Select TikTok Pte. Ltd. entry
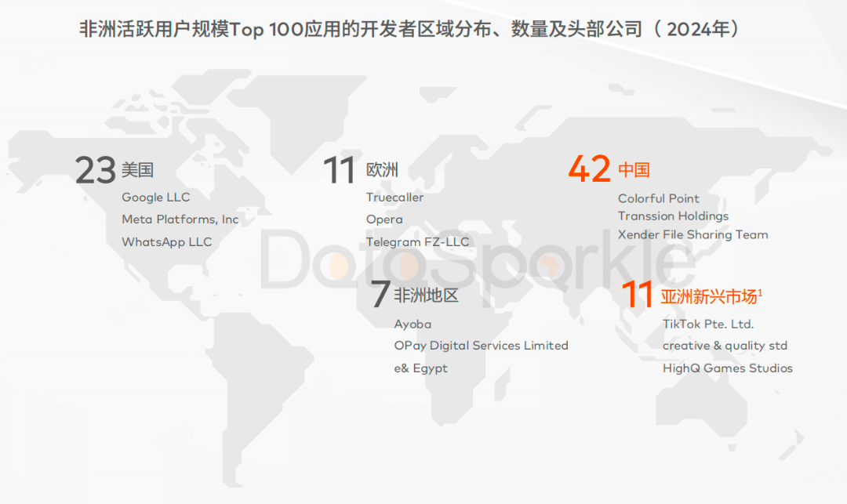Screen dimensions: 847x504 [x=708, y=325]
